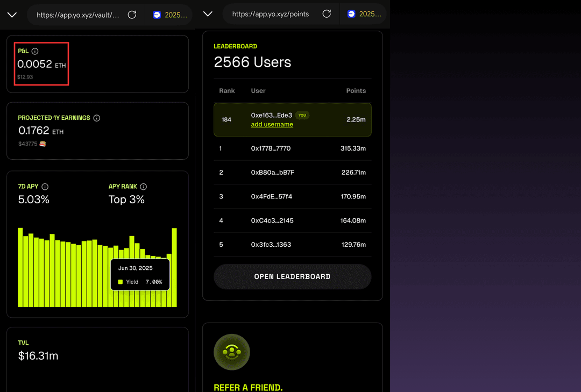
Task: Click the add username link
Action: 272,124
